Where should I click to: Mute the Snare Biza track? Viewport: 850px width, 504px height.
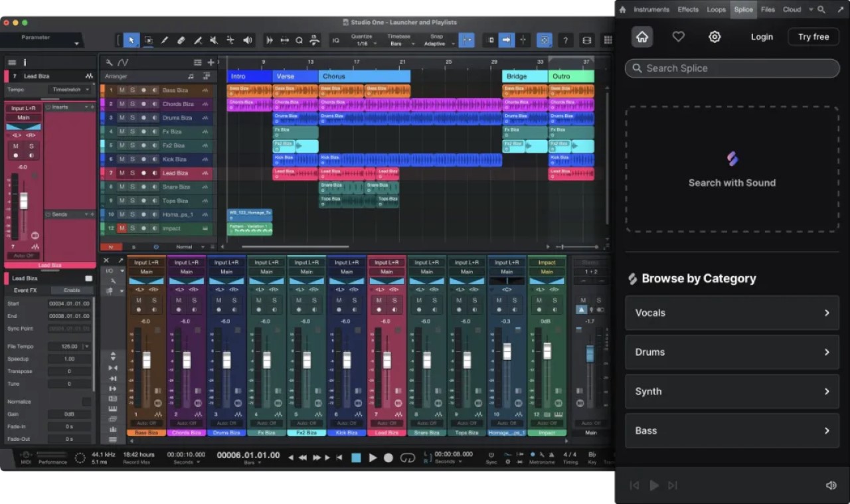(x=122, y=187)
